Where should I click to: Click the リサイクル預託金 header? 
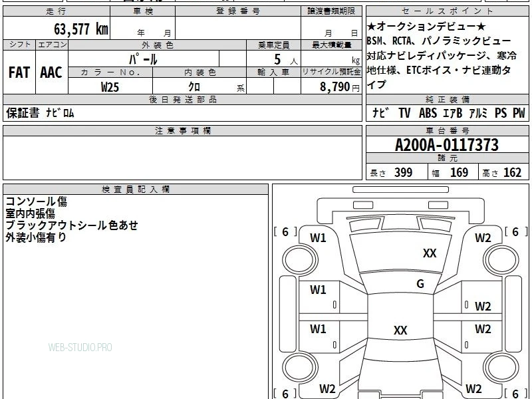331,72
